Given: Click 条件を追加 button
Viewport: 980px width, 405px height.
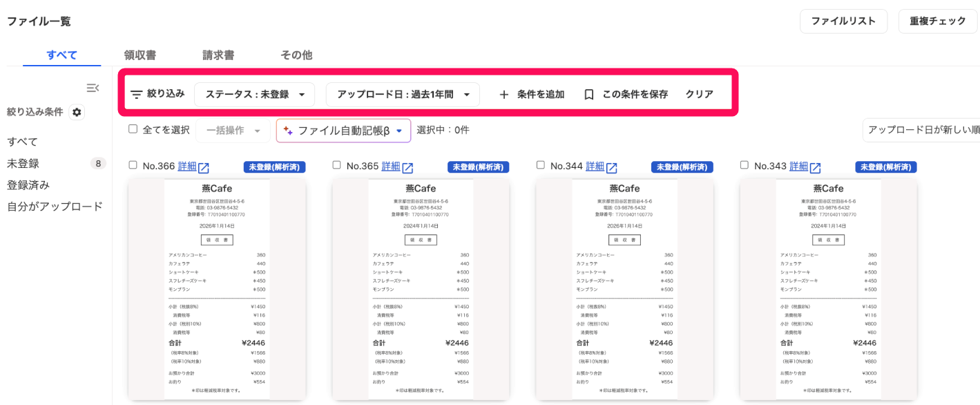Looking at the screenshot, I should point(532,95).
